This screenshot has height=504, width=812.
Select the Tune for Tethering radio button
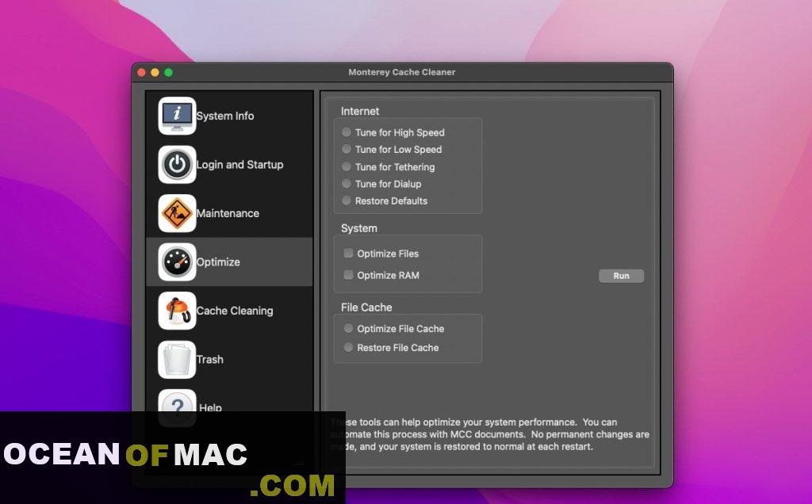[x=347, y=166]
